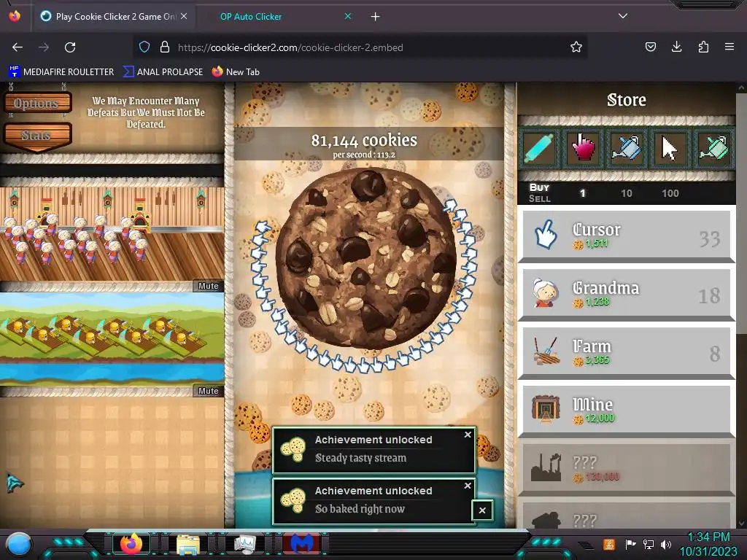This screenshot has width=747, height=560.
Task: Set purchase amount to 10
Action: coord(627,192)
